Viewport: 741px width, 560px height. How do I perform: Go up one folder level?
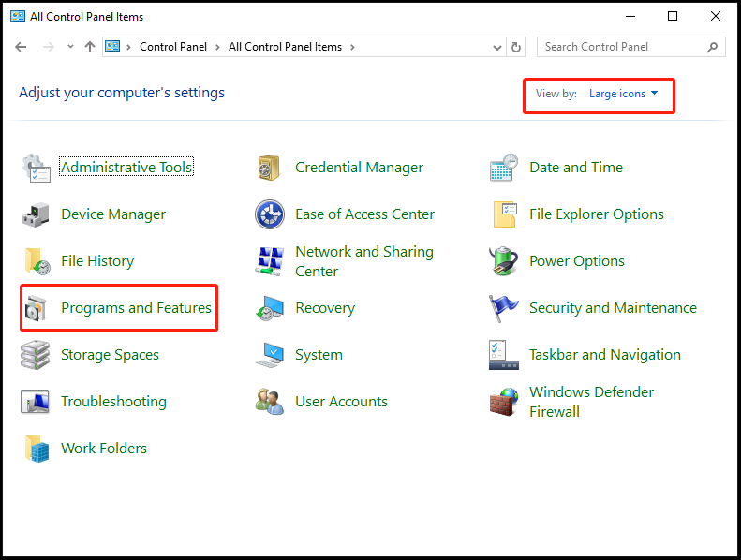coord(90,47)
